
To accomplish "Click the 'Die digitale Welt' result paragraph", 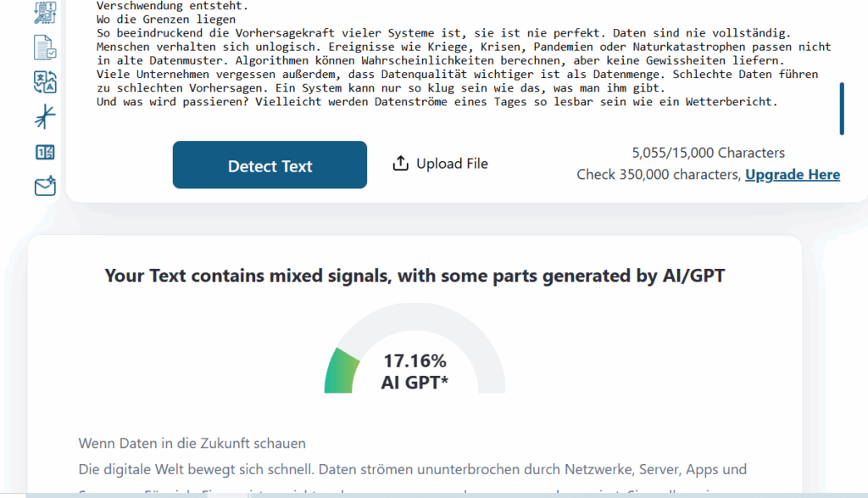I will point(413,469).
